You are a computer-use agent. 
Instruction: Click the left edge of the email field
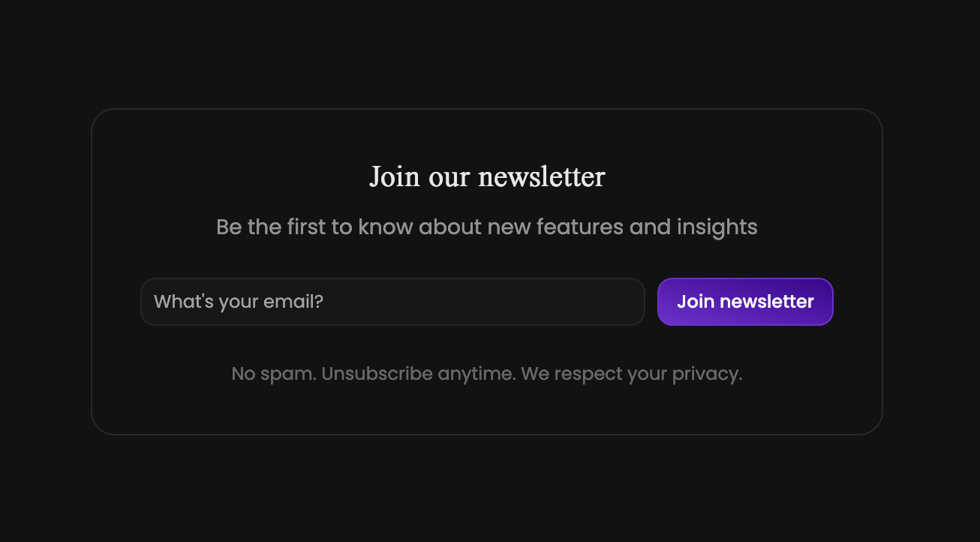(146, 302)
